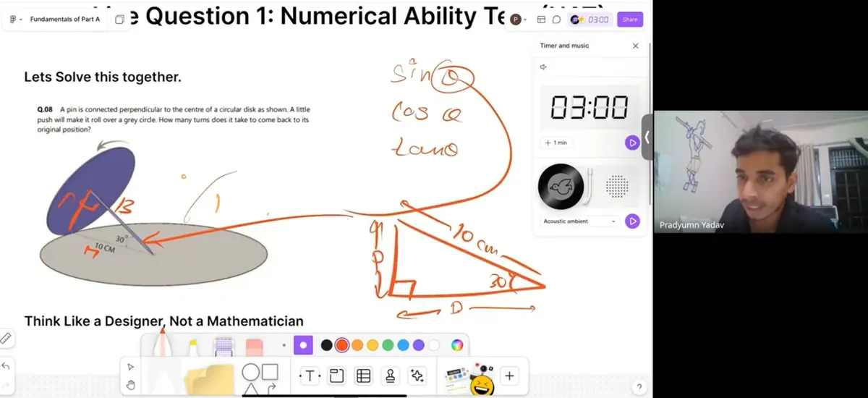Open the stamp tool

390,376
